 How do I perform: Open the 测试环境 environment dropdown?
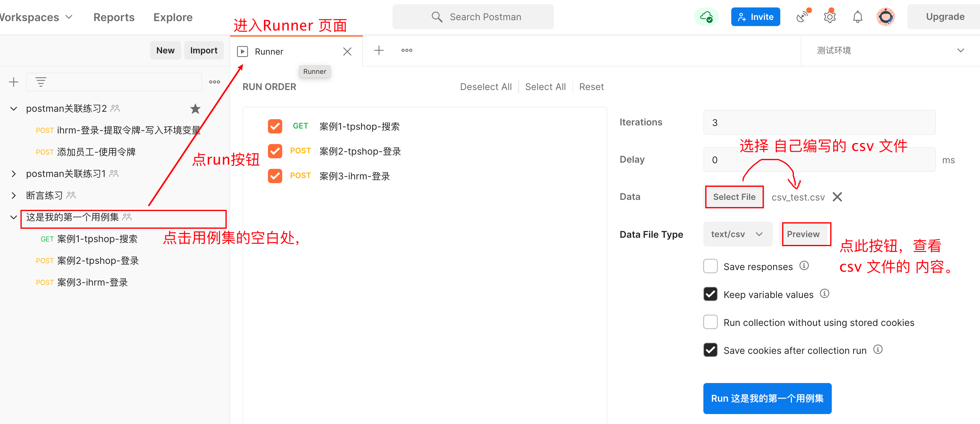coord(890,51)
